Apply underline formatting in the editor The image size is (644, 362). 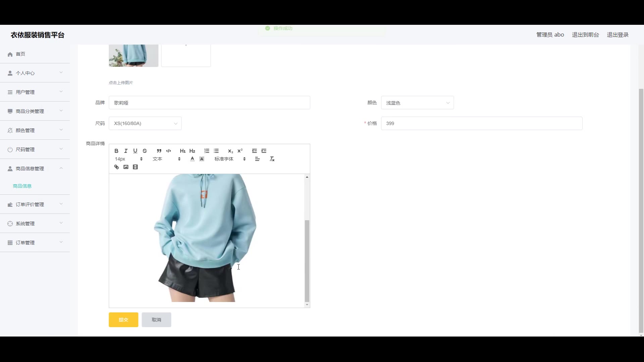pos(135,151)
